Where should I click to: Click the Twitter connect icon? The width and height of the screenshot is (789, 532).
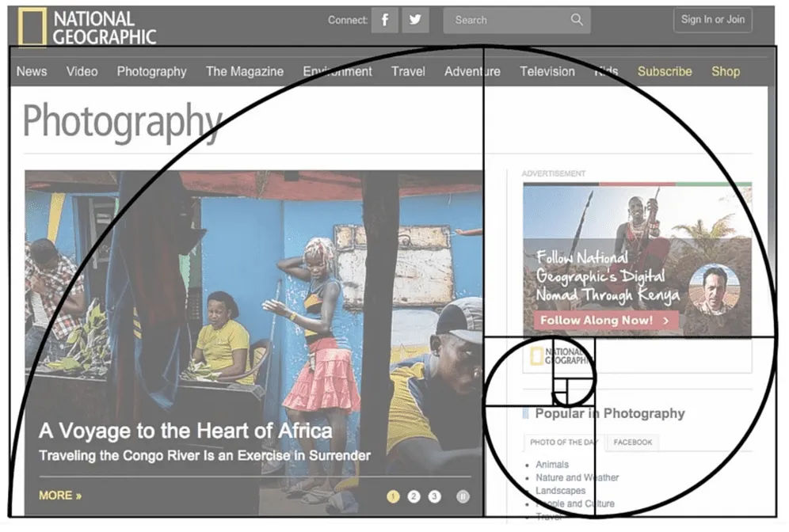click(x=415, y=20)
